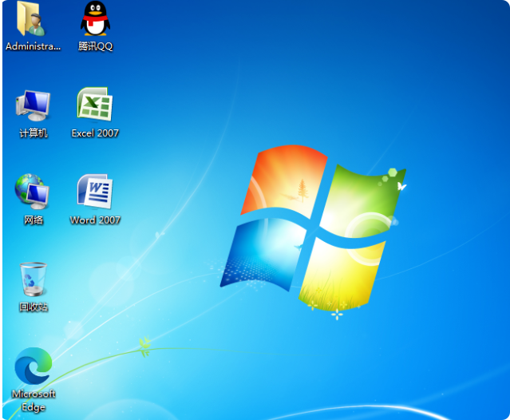Select the Tencent QQ penguin icon

pyautogui.click(x=95, y=19)
